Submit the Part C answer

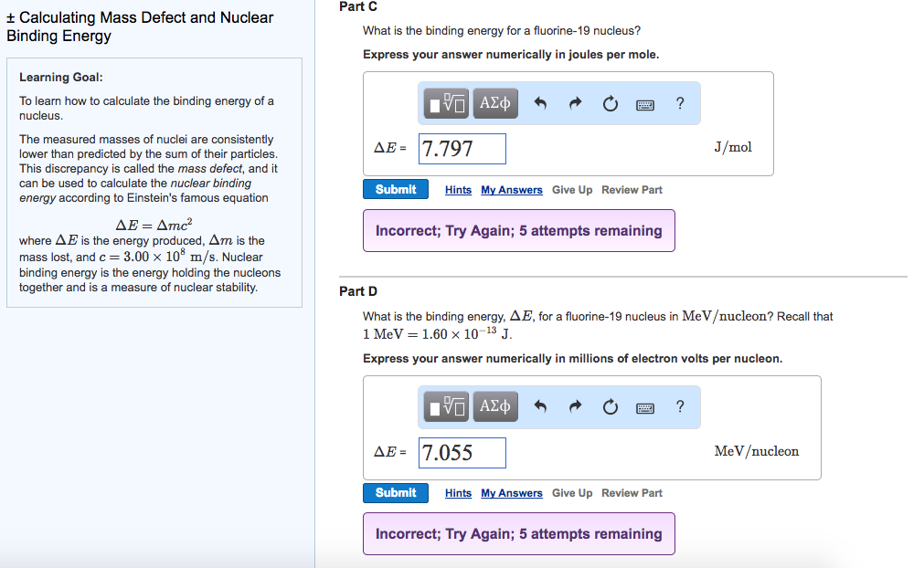pos(395,189)
